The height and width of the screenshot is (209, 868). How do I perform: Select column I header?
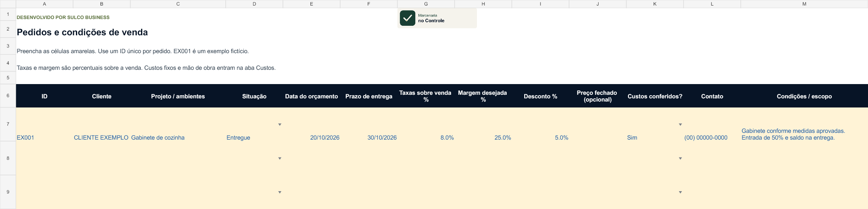click(x=541, y=4)
